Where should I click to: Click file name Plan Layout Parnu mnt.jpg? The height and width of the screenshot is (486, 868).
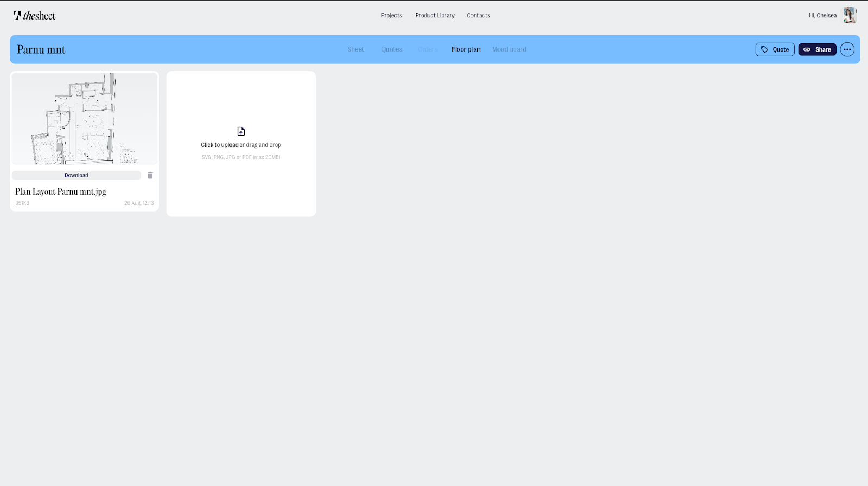coord(61,191)
